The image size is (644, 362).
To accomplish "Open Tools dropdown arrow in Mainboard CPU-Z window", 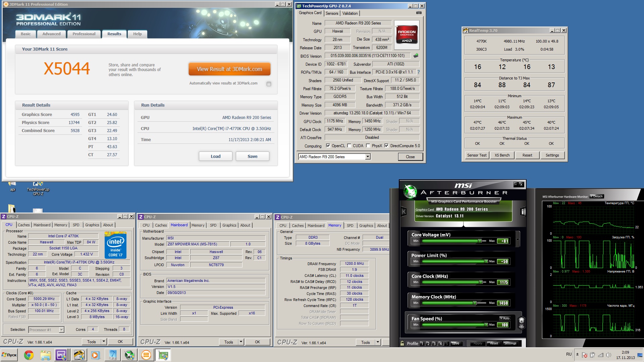I will pyautogui.click(x=241, y=342).
